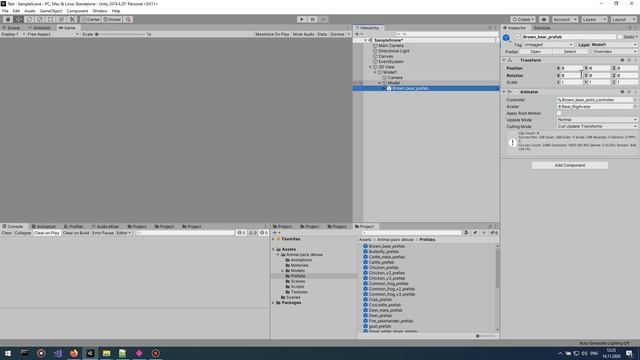The height and width of the screenshot is (360, 640).
Task: Toggle the console info message counter
Action: coord(241,233)
